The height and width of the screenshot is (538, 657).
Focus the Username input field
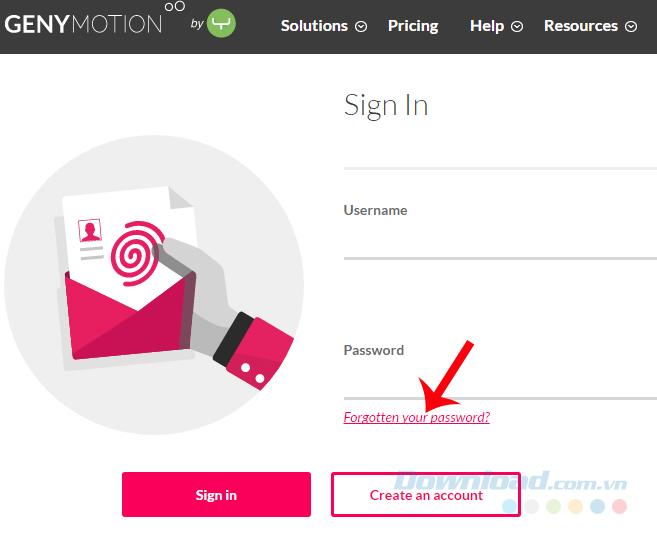[500, 240]
